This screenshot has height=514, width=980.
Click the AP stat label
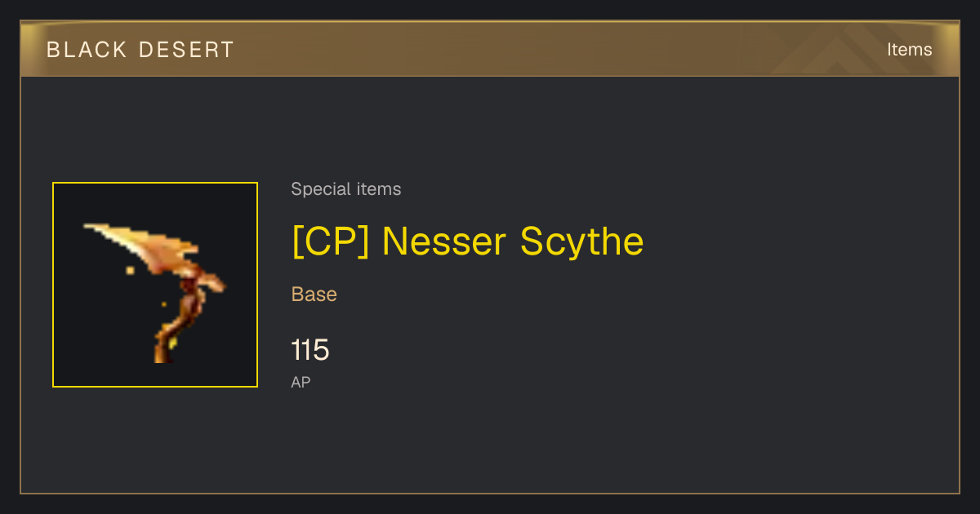[x=301, y=382]
